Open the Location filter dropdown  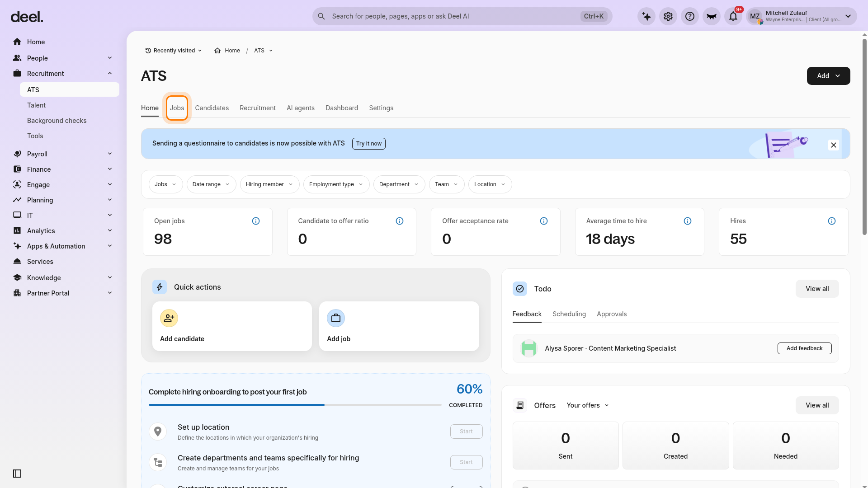[x=490, y=184]
